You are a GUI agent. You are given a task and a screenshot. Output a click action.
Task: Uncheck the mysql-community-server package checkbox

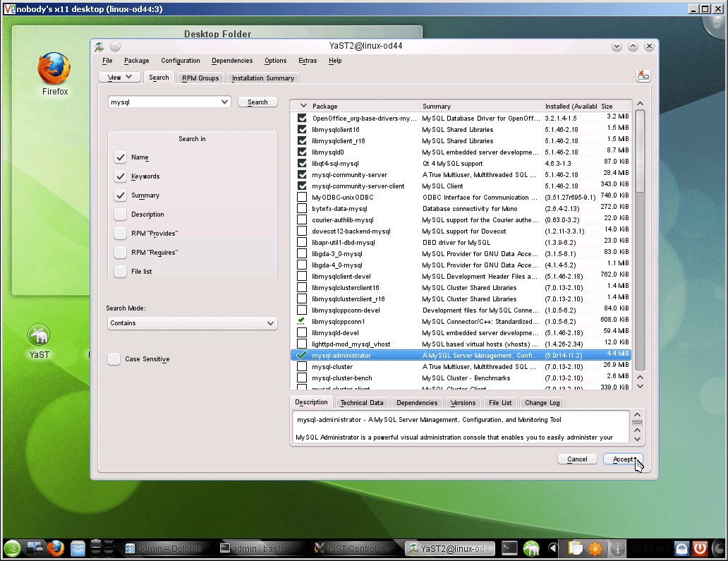pyautogui.click(x=302, y=174)
